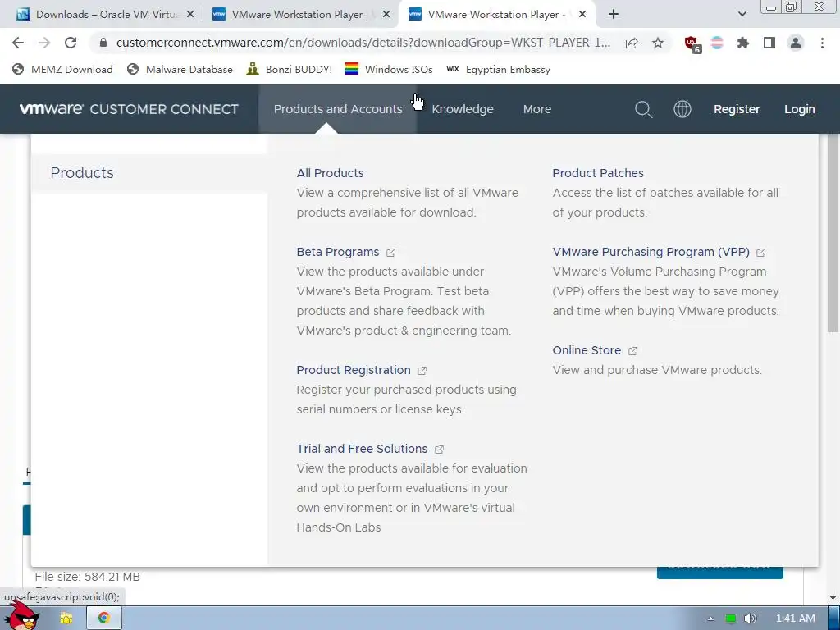The height and width of the screenshot is (630, 840).
Task: Open the More menu
Action: pyautogui.click(x=536, y=109)
